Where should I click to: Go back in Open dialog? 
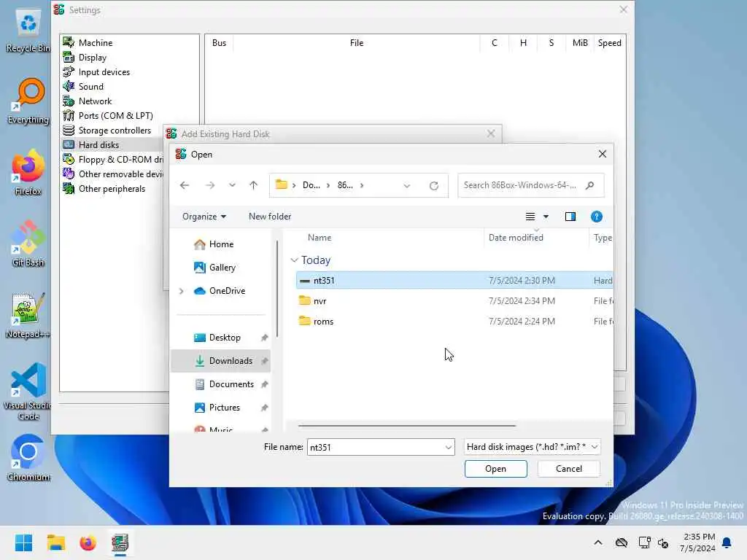pos(185,185)
